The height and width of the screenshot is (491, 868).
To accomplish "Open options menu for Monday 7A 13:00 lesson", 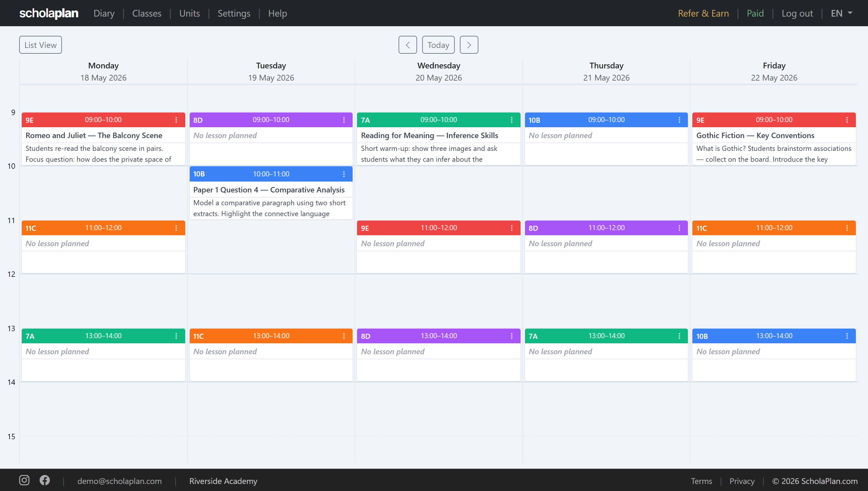I will 176,336.
